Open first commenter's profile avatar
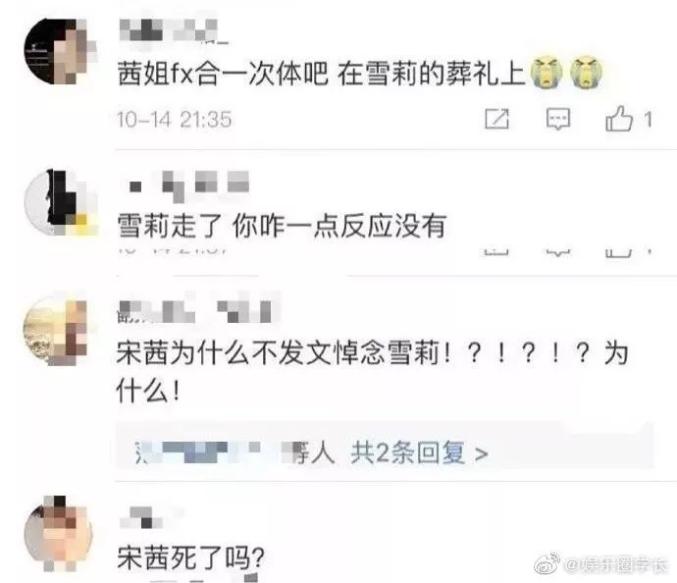The image size is (677, 583). coord(60,51)
